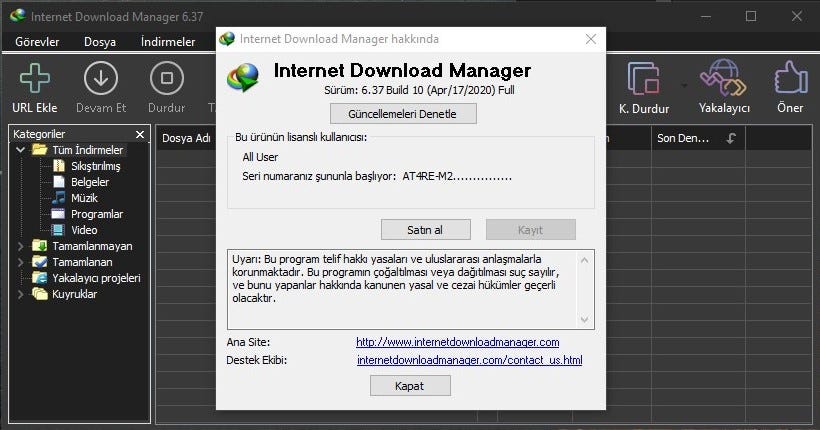This screenshot has width=820, height=430.
Task: Collapse the Tüm İndirmeler tree node
Action: pyautogui.click(x=20, y=150)
